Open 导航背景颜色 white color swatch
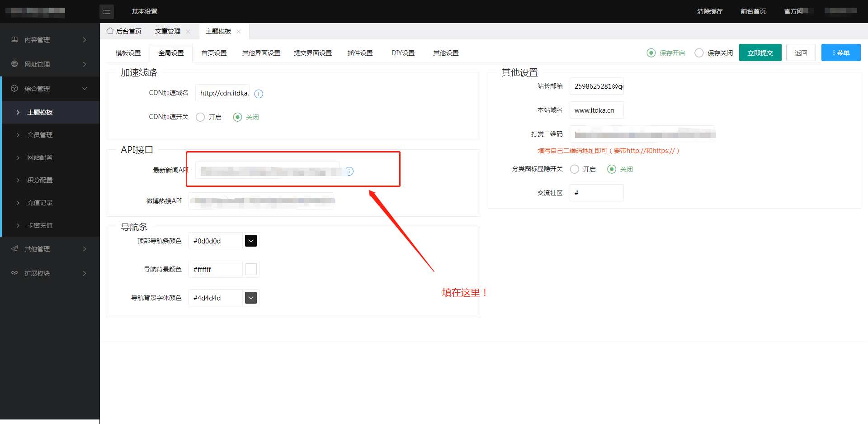 pos(251,269)
